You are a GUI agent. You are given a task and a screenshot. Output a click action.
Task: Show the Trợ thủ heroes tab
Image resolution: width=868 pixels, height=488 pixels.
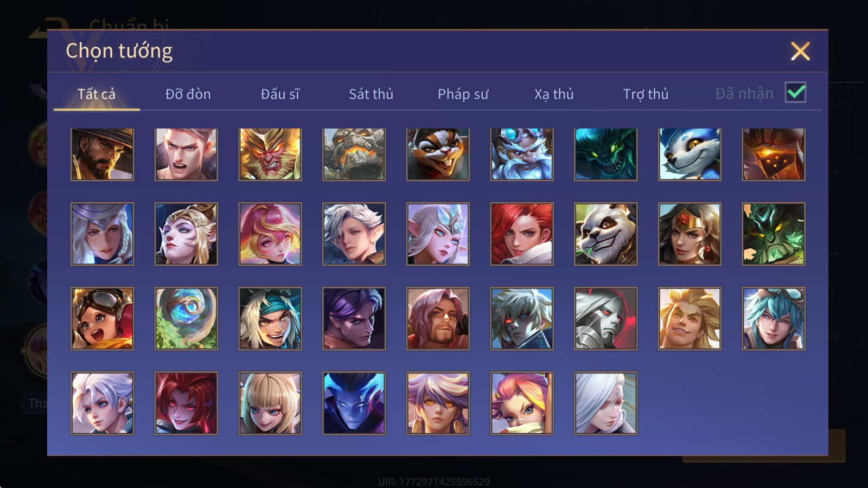pos(646,94)
